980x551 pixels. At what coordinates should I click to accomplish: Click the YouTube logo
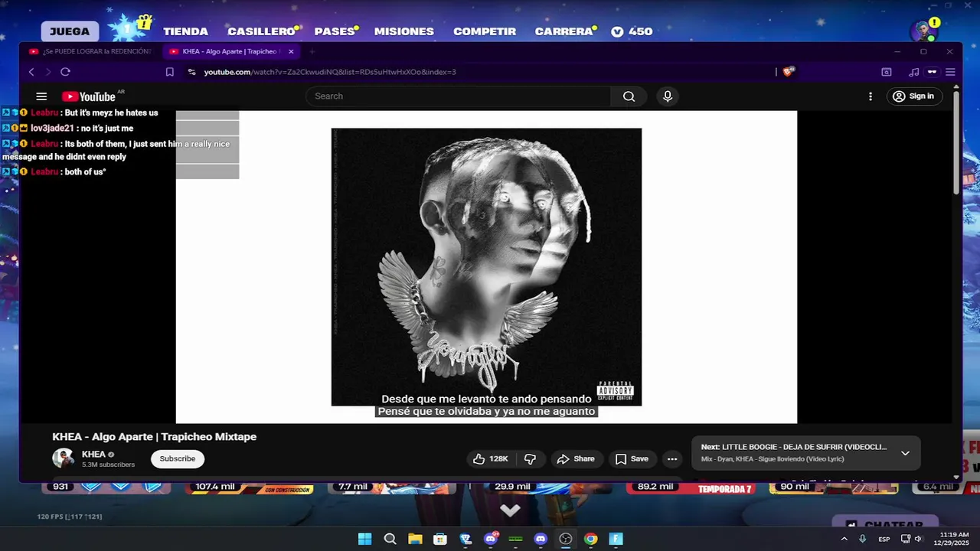[x=88, y=96]
